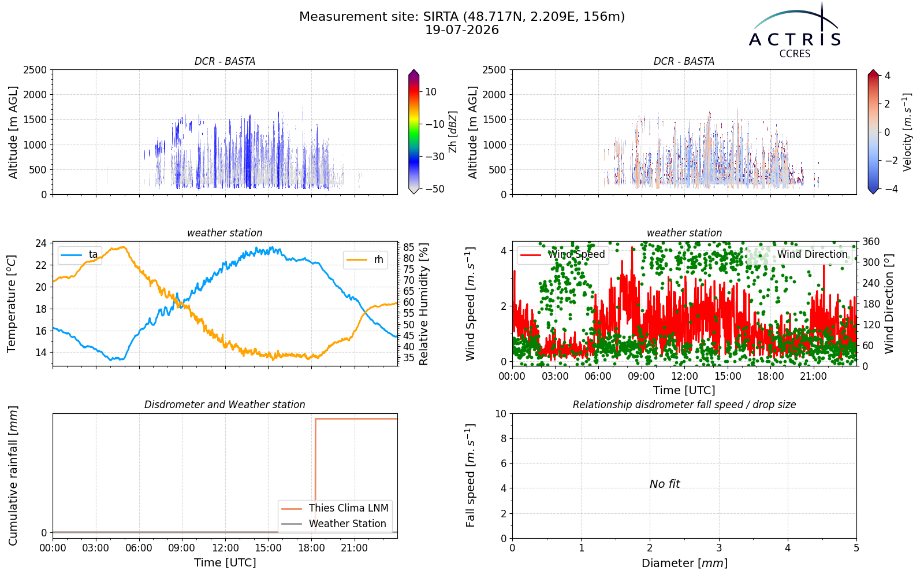Click the "DCR - BASTA" title above the velocity panel
Image resolution: width=924 pixels, height=578 pixels.
coord(684,61)
